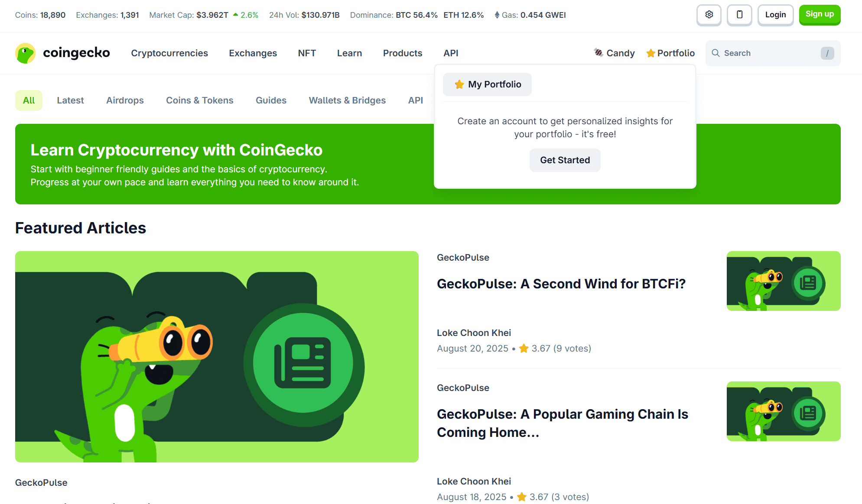Select the Coins & Tokens tab

(x=199, y=100)
